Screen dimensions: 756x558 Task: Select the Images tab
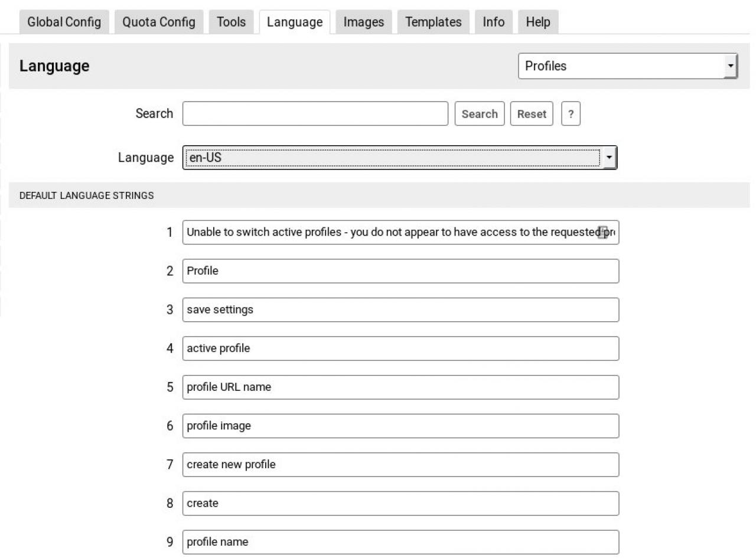(x=363, y=22)
